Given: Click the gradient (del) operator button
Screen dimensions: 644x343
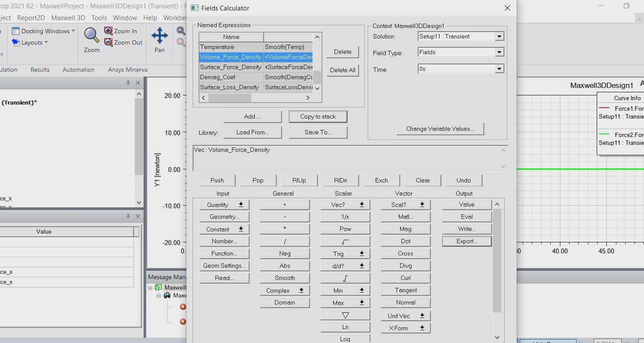Looking at the screenshot, I should tap(345, 315).
